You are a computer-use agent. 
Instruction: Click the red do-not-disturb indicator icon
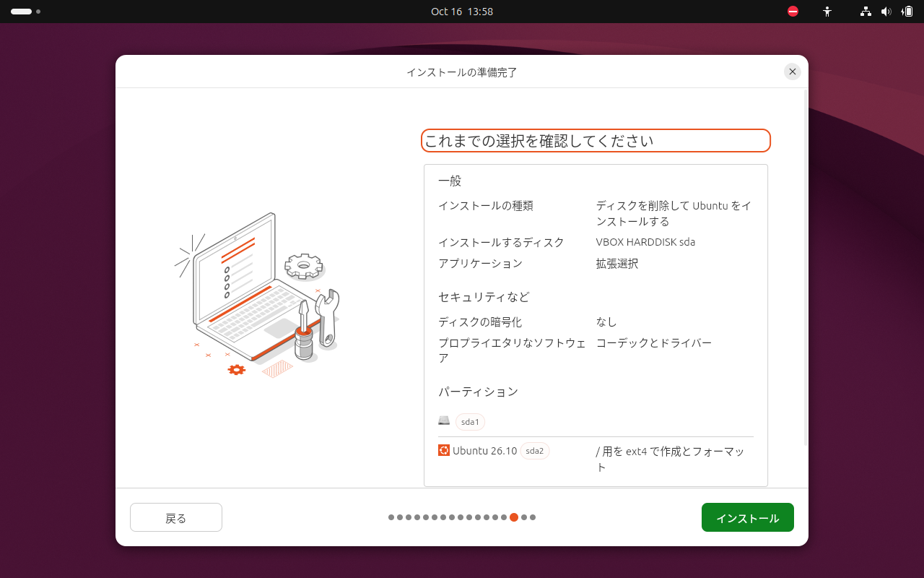coord(793,12)
